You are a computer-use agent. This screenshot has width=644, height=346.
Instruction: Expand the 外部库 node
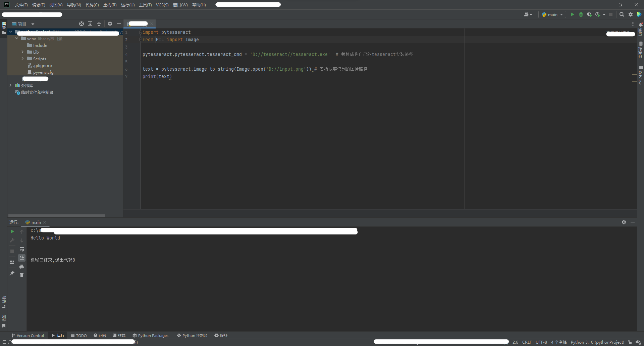click(11, 85)
